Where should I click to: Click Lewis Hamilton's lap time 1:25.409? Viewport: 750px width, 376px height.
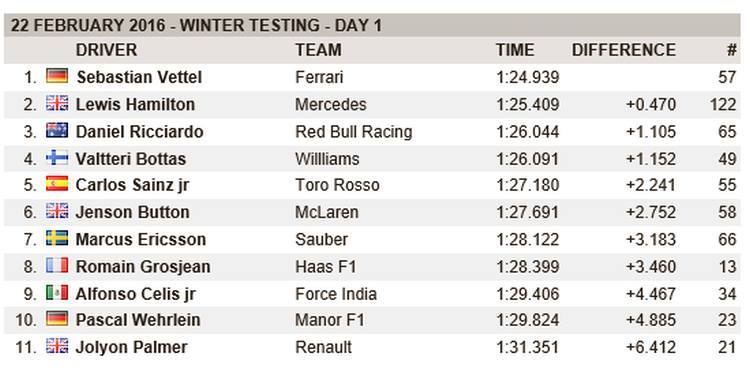pos(528,104)
